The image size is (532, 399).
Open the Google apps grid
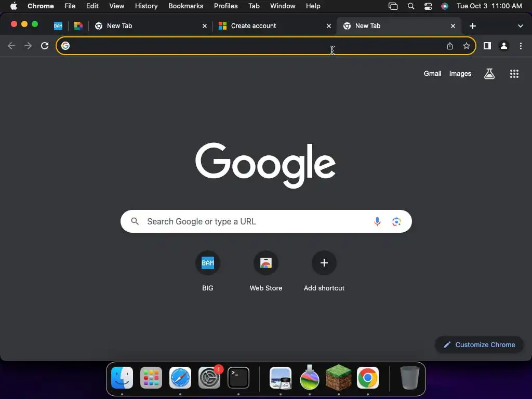(x=514, y=74)
